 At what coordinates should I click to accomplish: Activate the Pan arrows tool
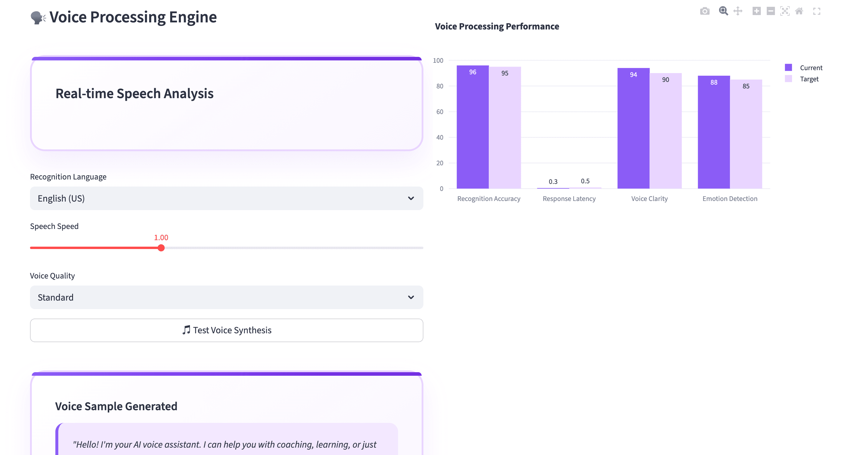[738, 11]
